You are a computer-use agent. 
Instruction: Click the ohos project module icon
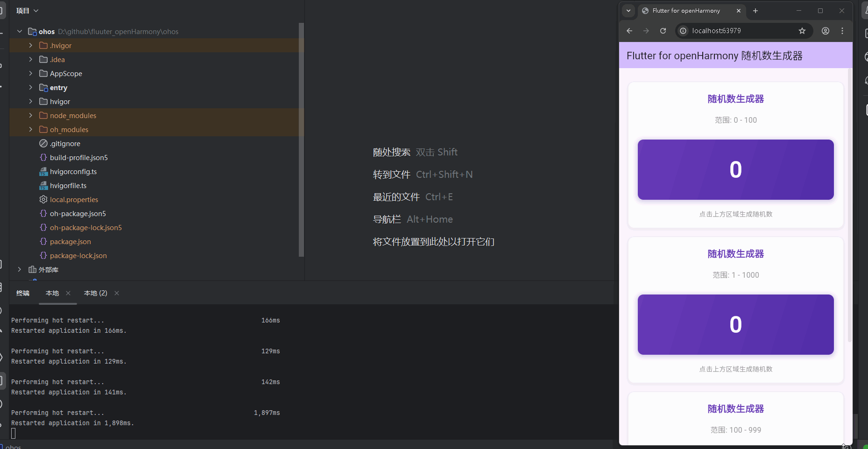32,31
